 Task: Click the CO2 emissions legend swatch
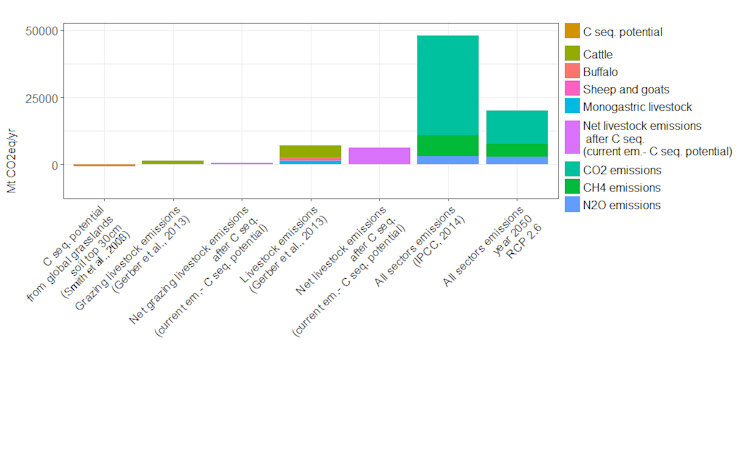(572, 169)
